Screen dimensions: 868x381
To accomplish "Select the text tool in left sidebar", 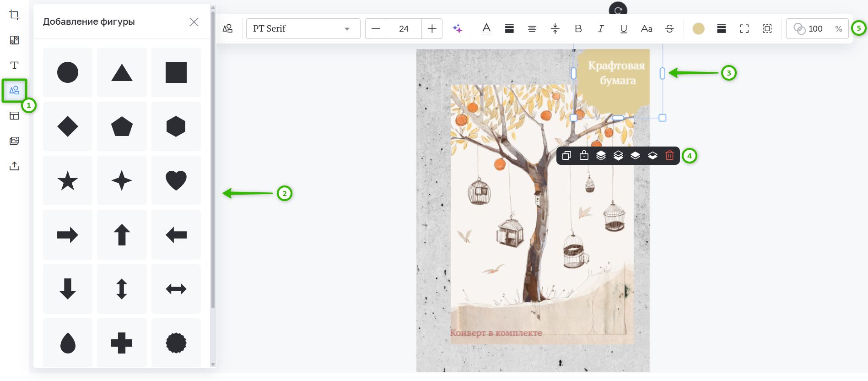I will (x=15, y=65).
